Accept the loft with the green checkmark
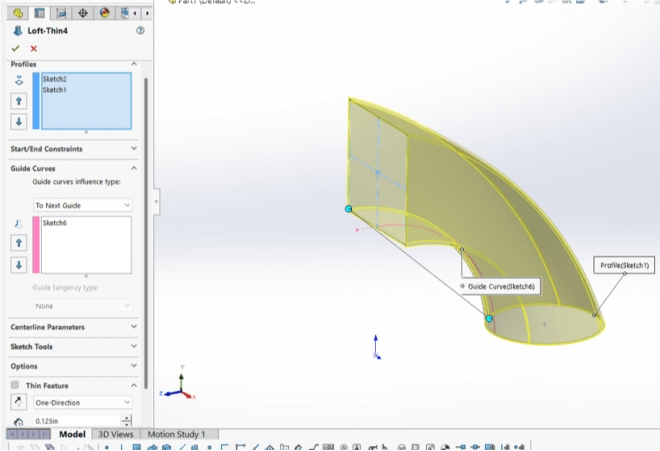Screen dimensions: 660x451 15,48
